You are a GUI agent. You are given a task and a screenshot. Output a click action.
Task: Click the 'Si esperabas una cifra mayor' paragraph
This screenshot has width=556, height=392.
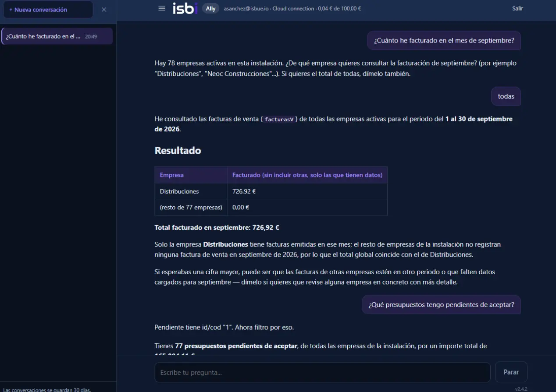[x=324, y=277]
